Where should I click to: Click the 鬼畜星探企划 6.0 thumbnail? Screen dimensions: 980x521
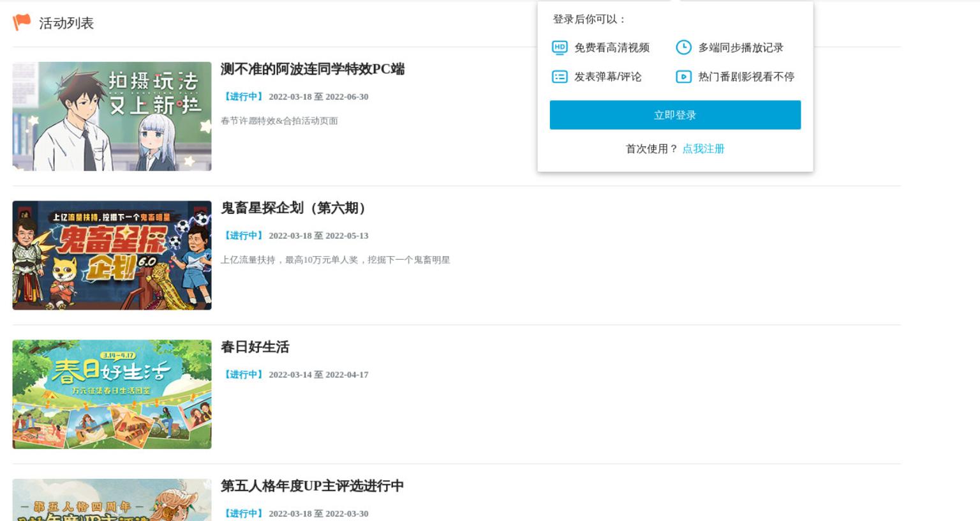(x=112, y=255)
